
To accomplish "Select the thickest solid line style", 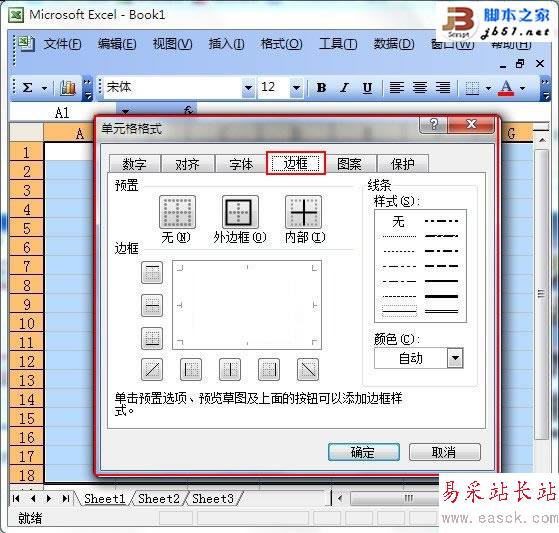I will (x=441, y=296).
